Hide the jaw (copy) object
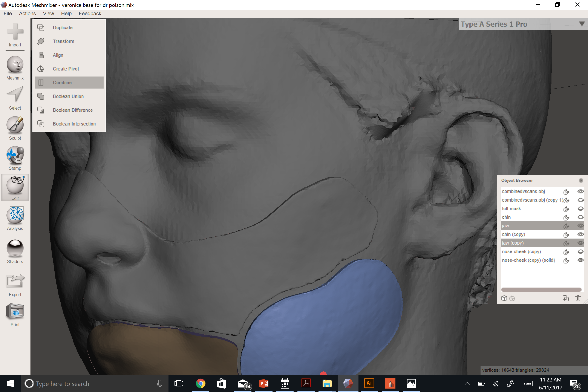 tap(580, 243)
